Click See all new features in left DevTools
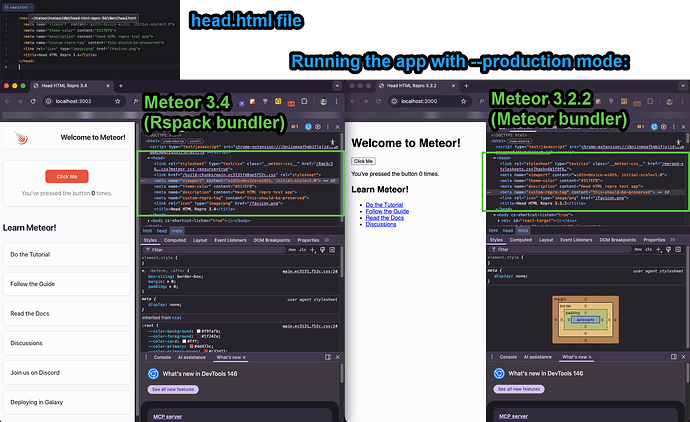Image resolution: width=690 pixels, height=422 pixels. click(173, 389)
